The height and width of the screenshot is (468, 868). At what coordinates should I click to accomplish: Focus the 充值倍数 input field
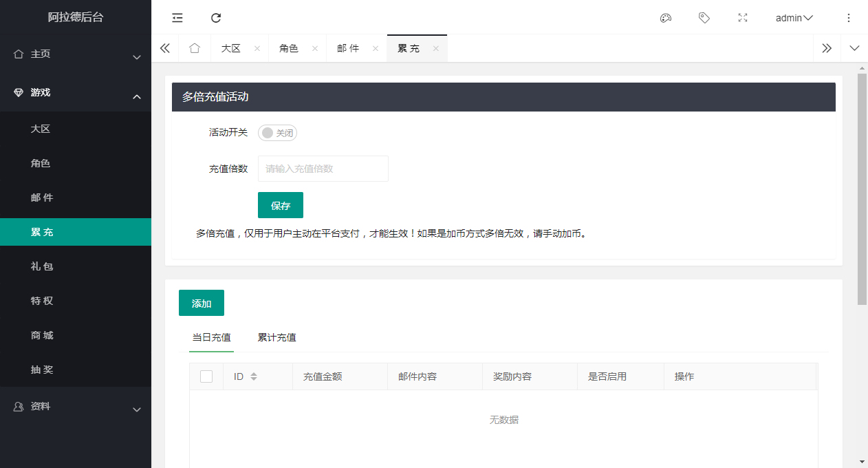coord(323,169)
